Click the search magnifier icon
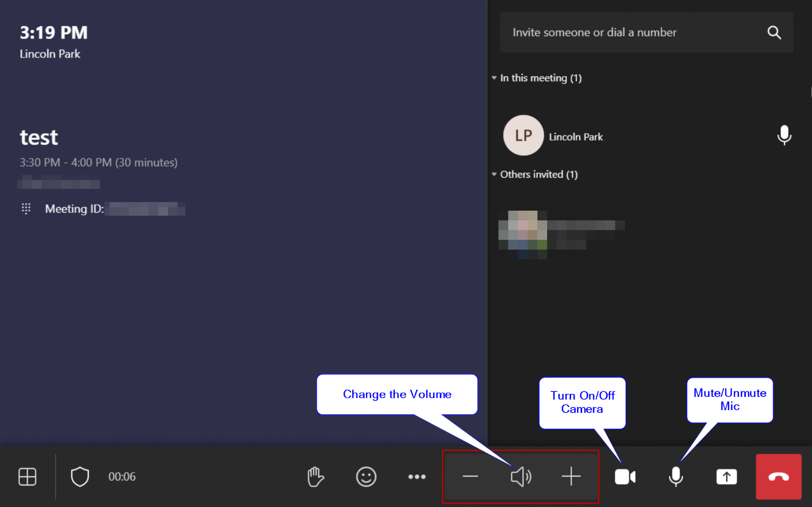Image resolution: width=812 pixels, height=507 pixels. coord(774,32)
